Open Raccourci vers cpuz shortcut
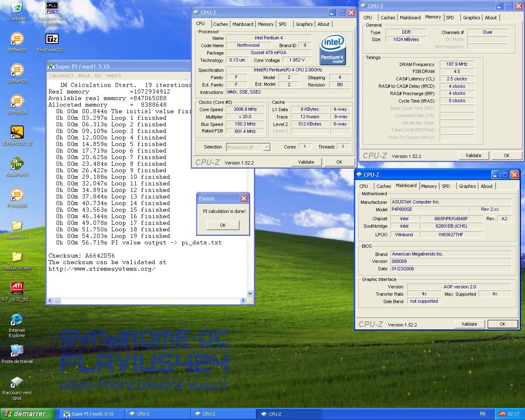Viewport: 525px width, 420px height. (17, 388)
